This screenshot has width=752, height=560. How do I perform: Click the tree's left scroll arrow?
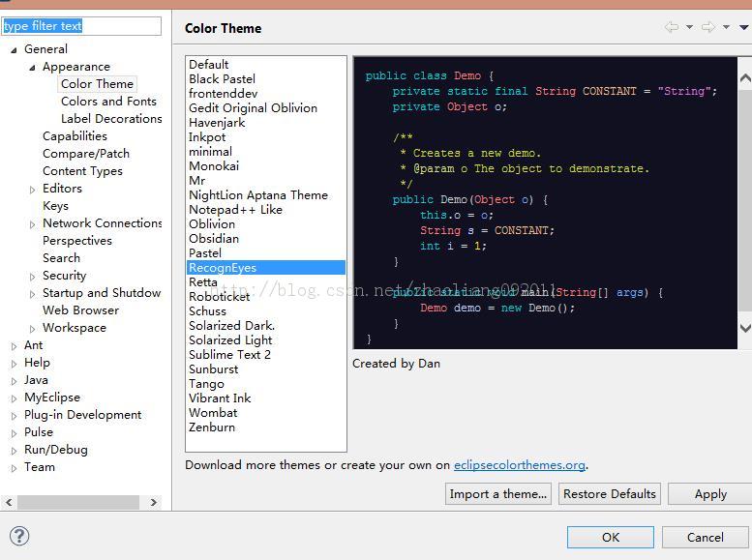tap(11, 502)
